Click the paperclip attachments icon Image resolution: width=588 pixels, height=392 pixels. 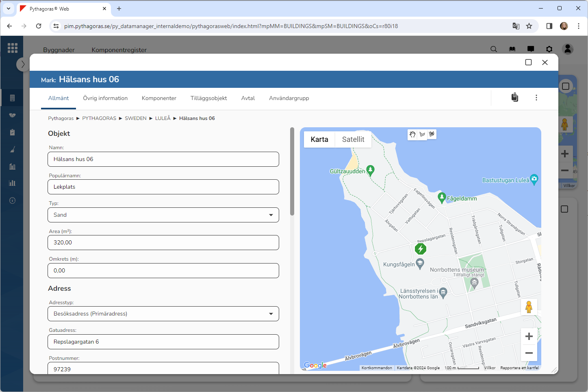click(514, 98)
